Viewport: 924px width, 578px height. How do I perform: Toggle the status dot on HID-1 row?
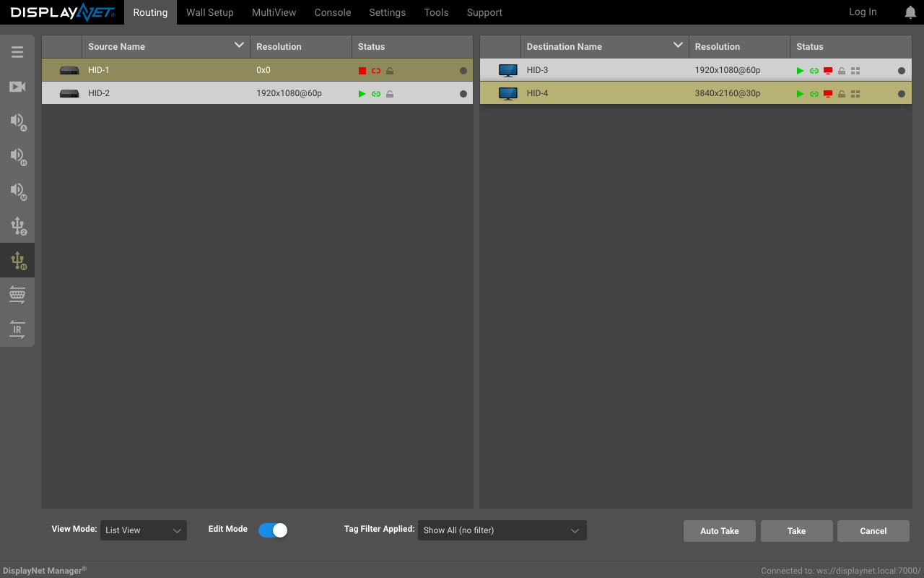463,71
